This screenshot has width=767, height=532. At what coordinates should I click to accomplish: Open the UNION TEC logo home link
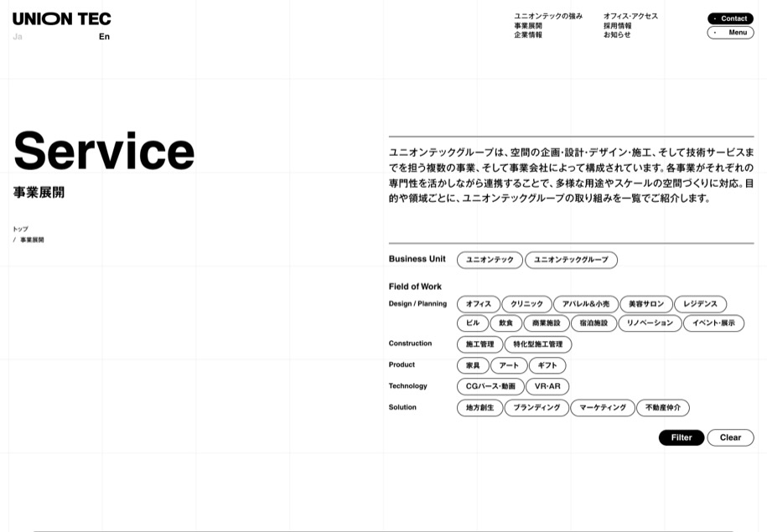pos(62,19)
